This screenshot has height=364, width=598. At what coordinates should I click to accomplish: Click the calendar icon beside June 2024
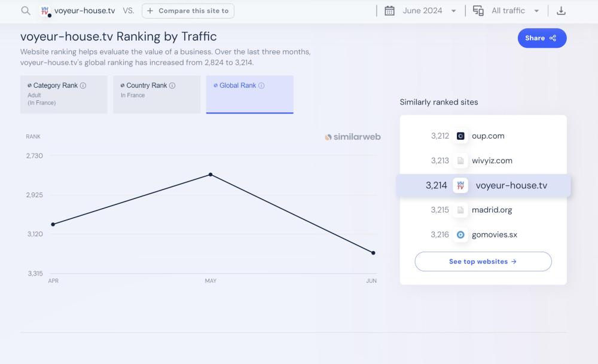389,11
